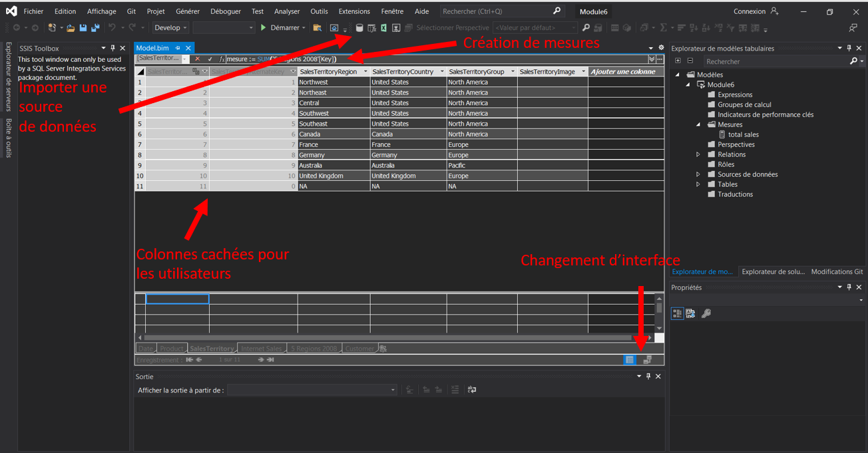Image resolution: width=868 pixels, height=453 pixels.
Task: Click the Save All toolbar icon
Action: pos(95,28)
